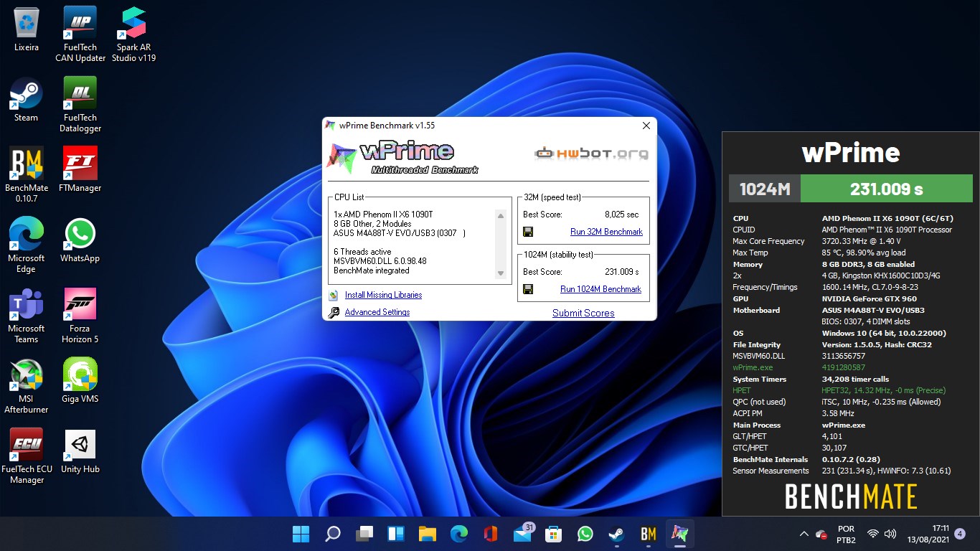Click the Advanced Settings wrench icon
Screen dimensions: 980x551
(333, 312)
